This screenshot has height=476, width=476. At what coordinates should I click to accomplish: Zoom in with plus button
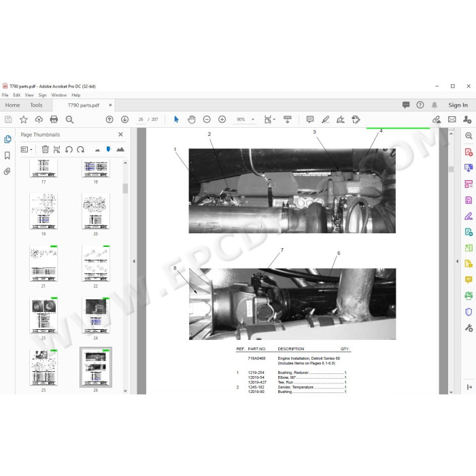coord(222,120)
